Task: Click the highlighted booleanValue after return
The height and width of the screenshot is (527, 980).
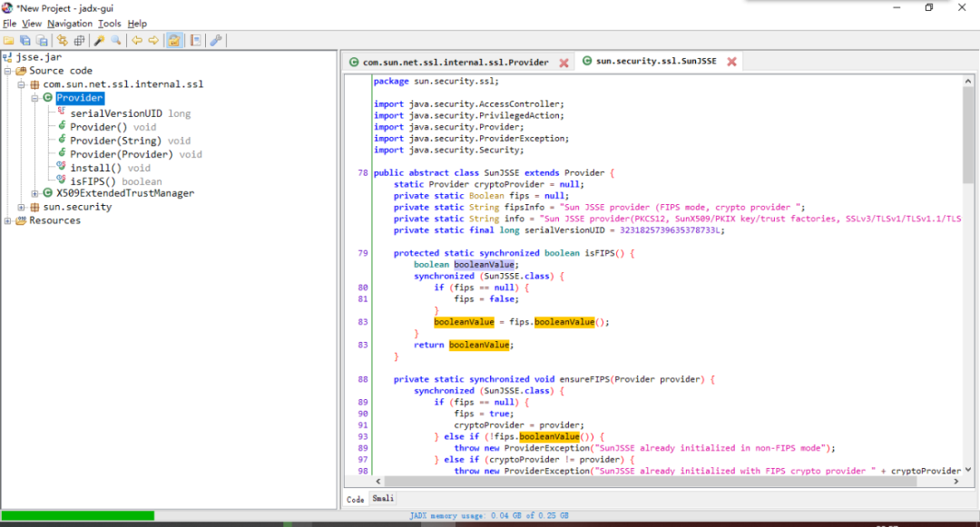Action: tap(479, 346)
